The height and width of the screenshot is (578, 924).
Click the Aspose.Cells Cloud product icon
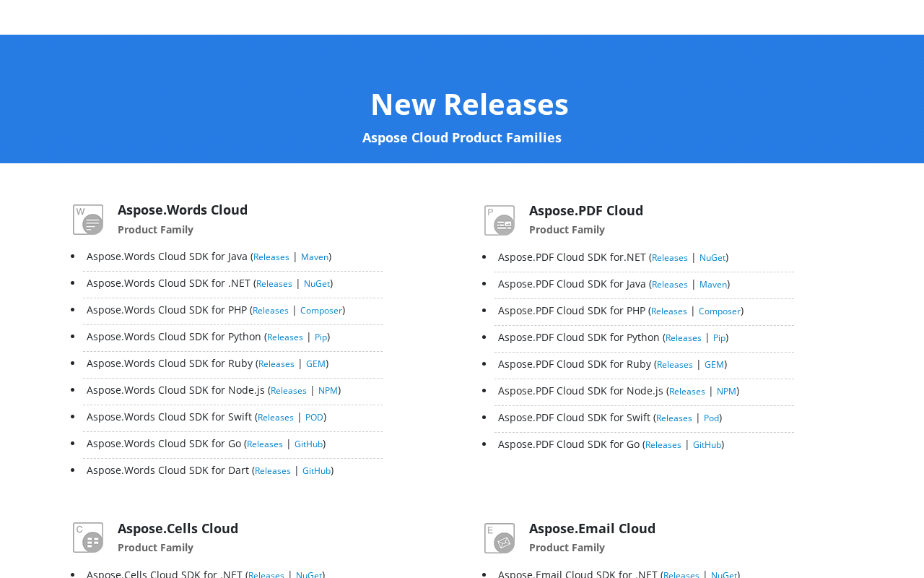click(x=88, y=538)
